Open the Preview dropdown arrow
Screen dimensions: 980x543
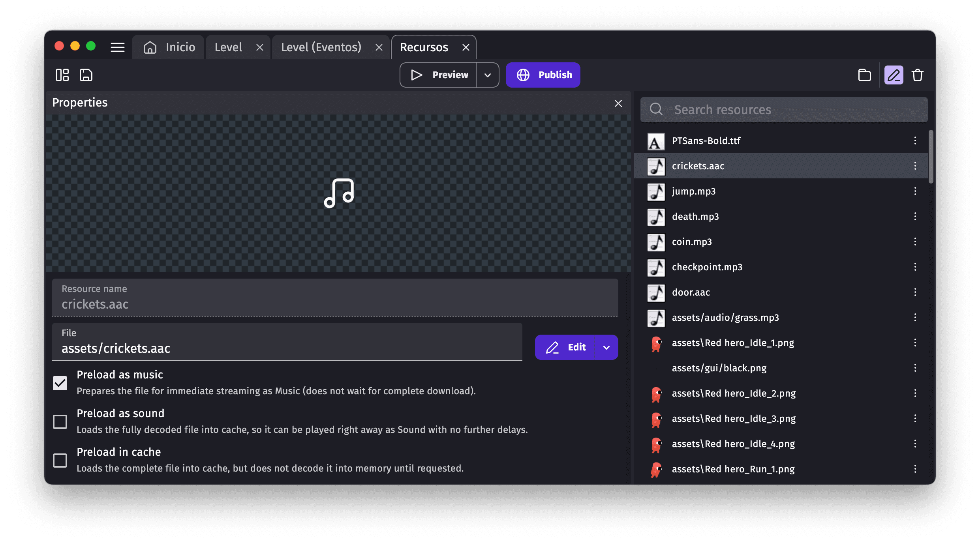(488, 75)
